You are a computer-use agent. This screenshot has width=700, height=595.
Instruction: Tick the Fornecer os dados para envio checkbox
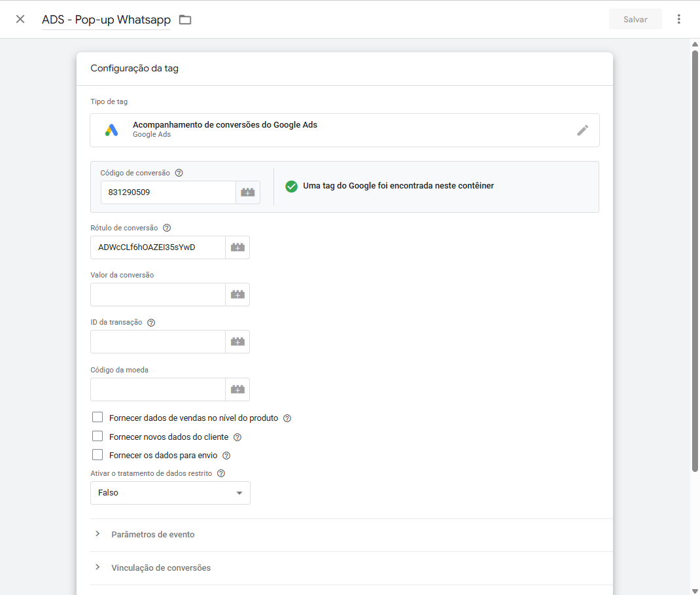click(97, 455)
